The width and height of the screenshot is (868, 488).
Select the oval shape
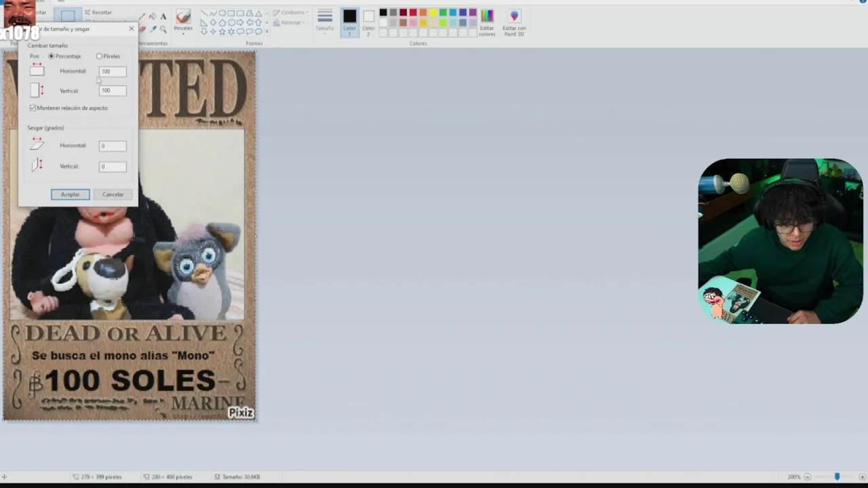pyautogui.click(x=222, y=13)
